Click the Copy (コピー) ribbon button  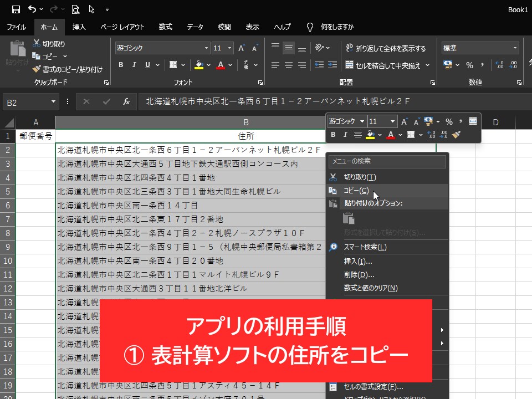pyautogui.click(x=45, y=57)
